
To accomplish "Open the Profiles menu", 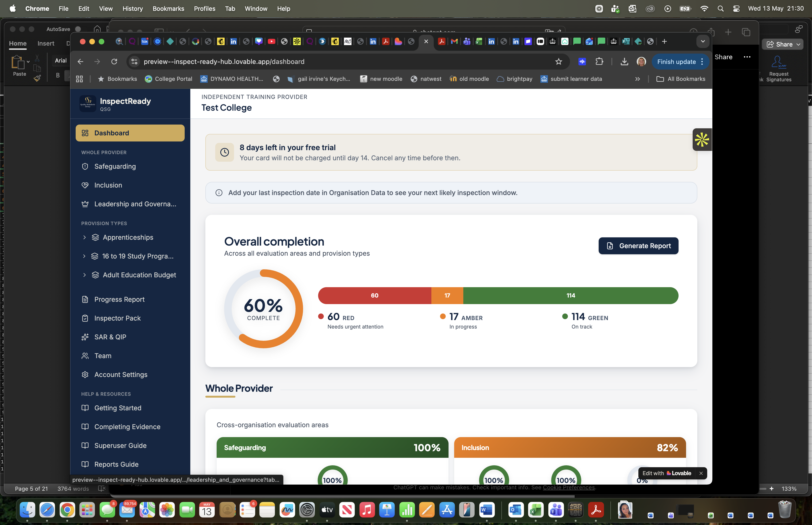I will 204,8.
